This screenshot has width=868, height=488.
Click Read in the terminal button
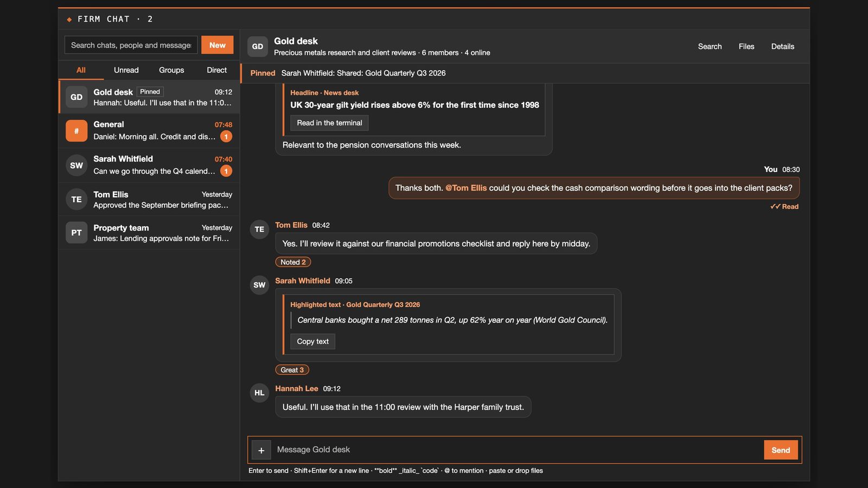[329, 123]
